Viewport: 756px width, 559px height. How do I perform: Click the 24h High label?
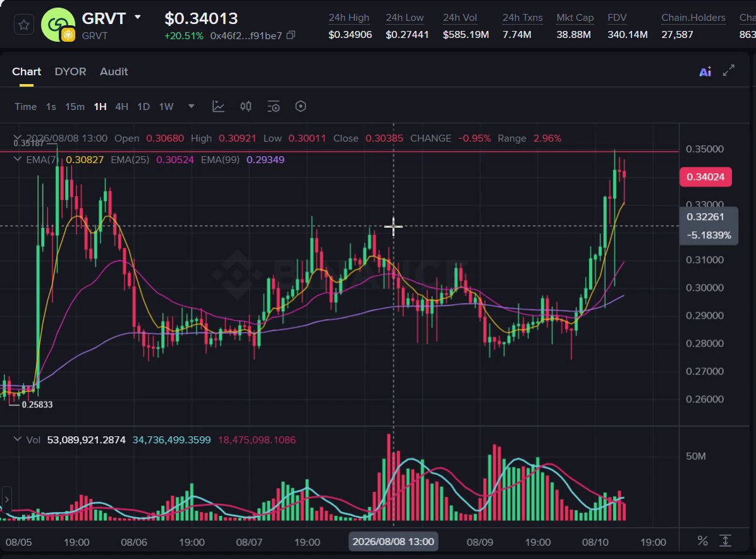pyautogui.click(x=348, y=18)
